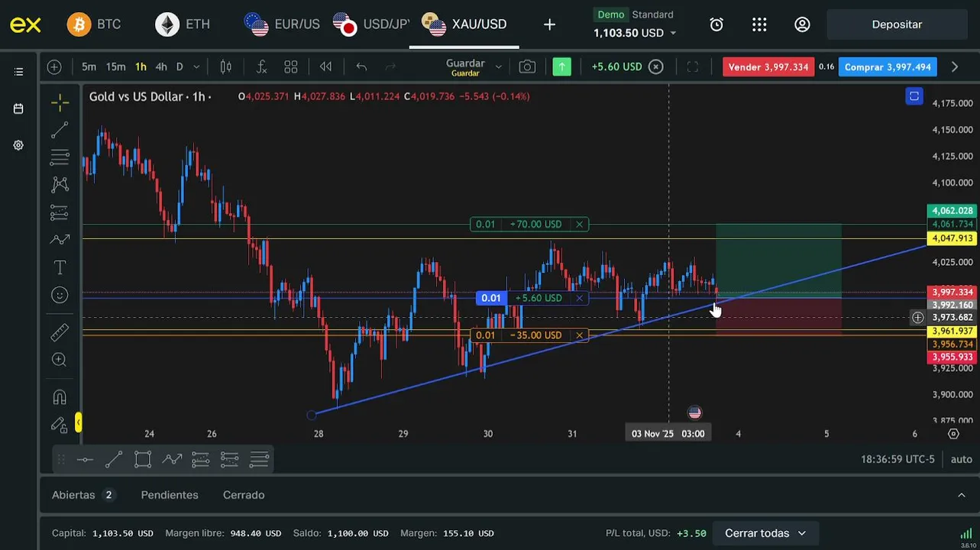Expand the Guardar layout dropdown arrow
980x550 pixels.
498,67
